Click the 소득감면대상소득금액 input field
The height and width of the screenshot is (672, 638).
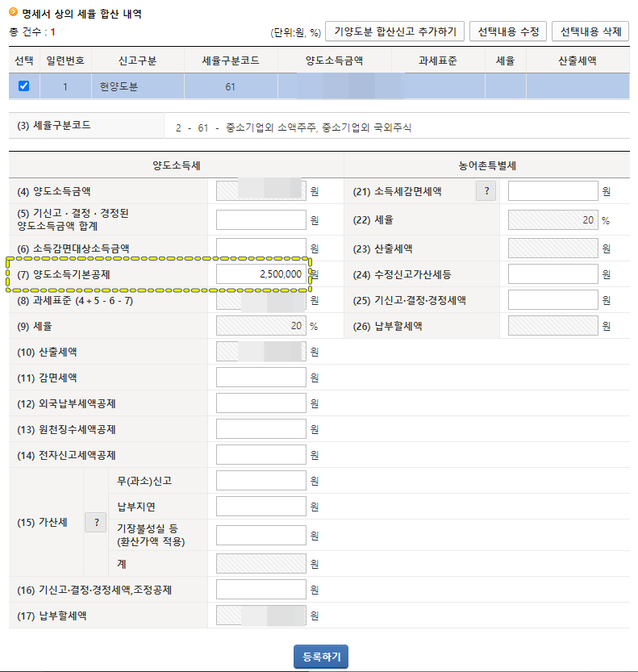click(x=261, y=248)
